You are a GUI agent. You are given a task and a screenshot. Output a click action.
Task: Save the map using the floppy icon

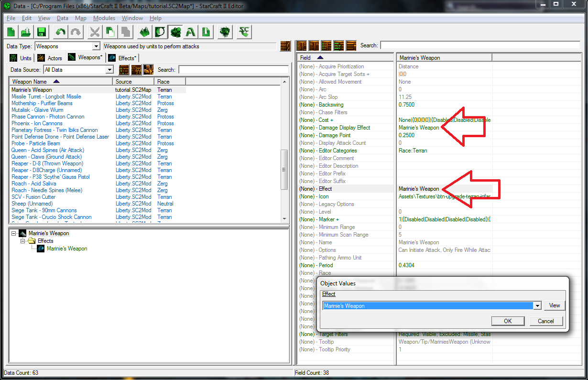pyautogui.click(x=41, y=32)
